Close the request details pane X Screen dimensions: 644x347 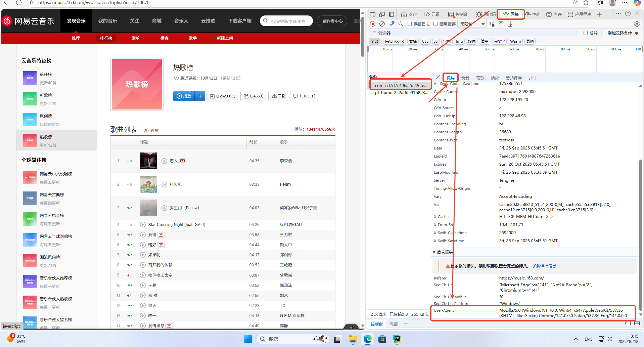tap(438, 78)
